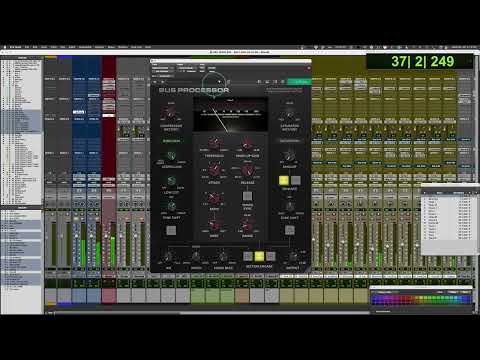Select the yellow middle routing button
The height and width of the screenshot is (360, 480).
tap(259, 256)
